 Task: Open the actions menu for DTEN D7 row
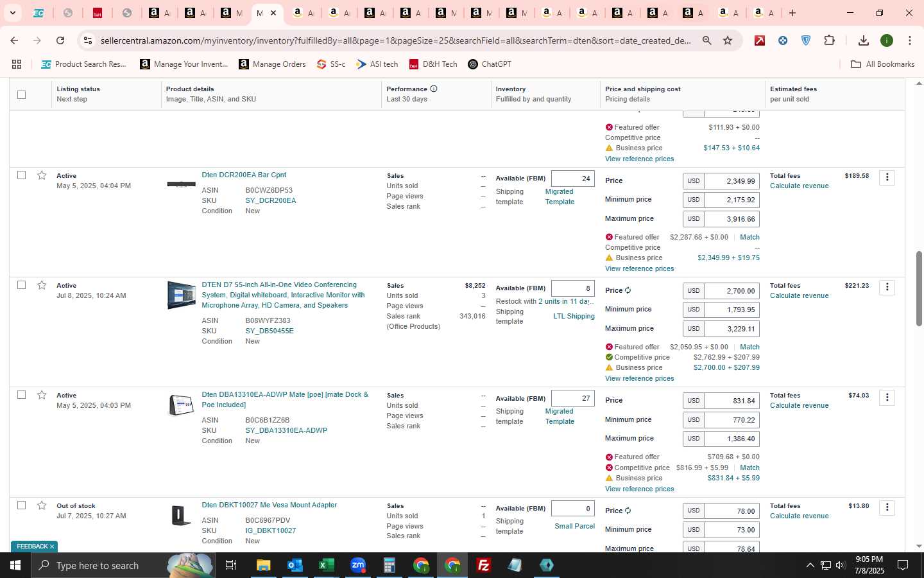[x=887, y=287]
